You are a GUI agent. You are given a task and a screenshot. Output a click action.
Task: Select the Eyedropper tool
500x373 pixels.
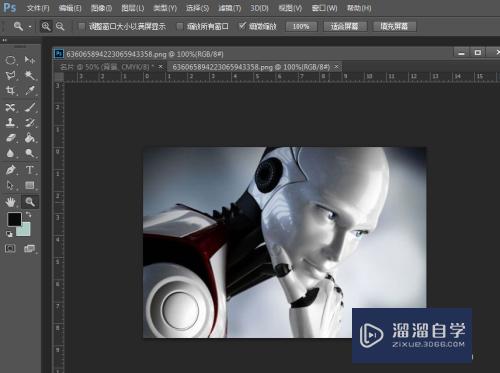coord(30,91)
